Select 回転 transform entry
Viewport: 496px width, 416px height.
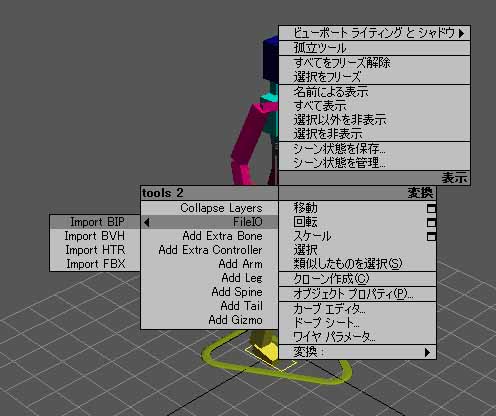(x=353, y=222)
